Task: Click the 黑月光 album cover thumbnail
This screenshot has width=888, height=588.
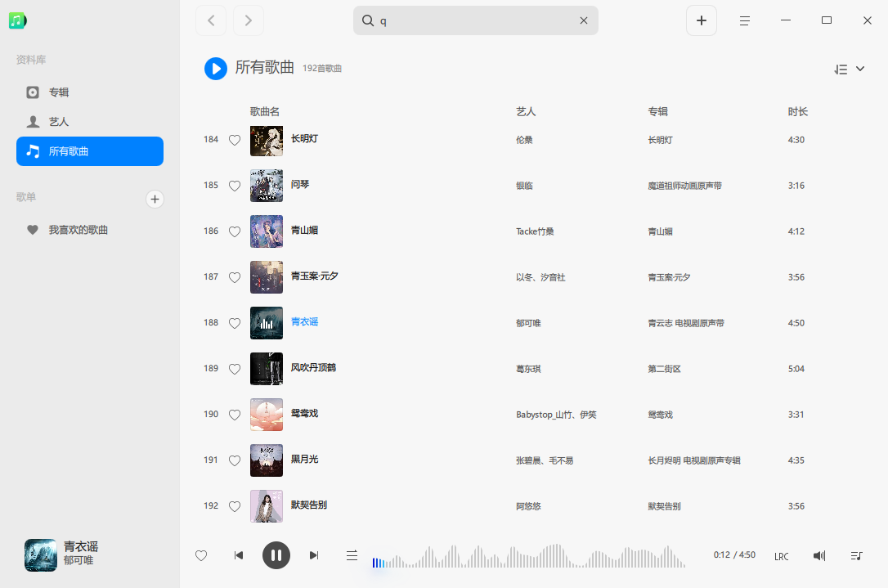Action: 267,460
